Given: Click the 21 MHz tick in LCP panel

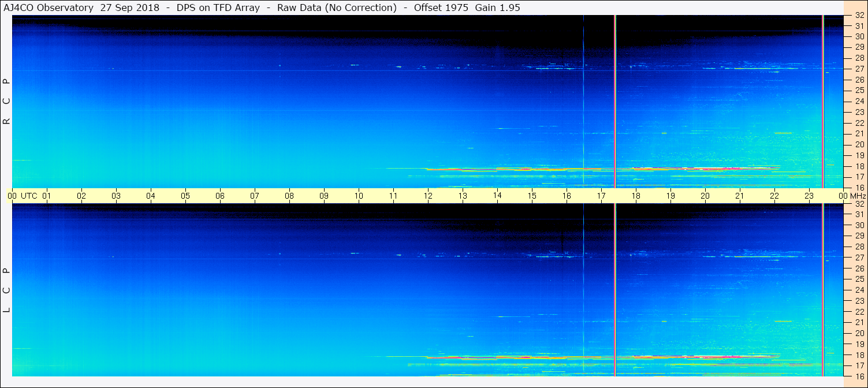Looking at the screenshot, I should 859,322.
